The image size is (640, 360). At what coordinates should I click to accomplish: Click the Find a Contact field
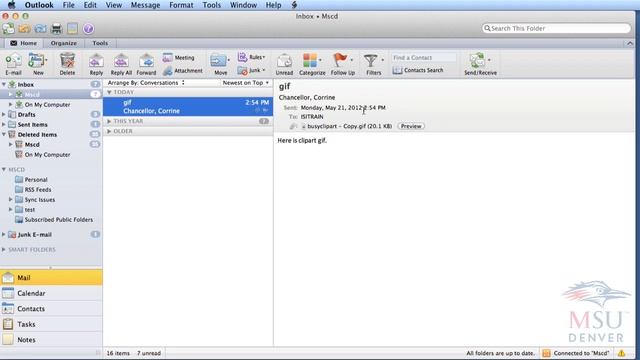pyautogui.click(x=424, y=58)
